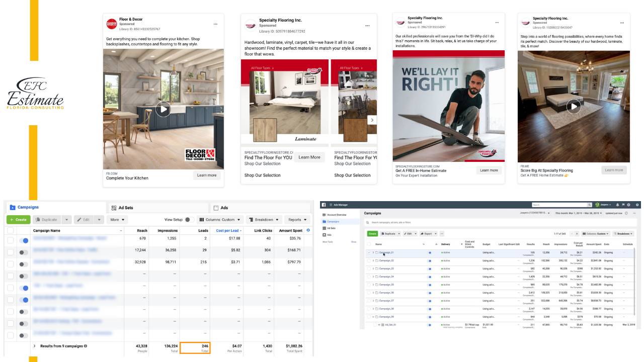
Task: Click 'Learn more' on FREE In-Home Estimate ad
Action: (489, 170)
